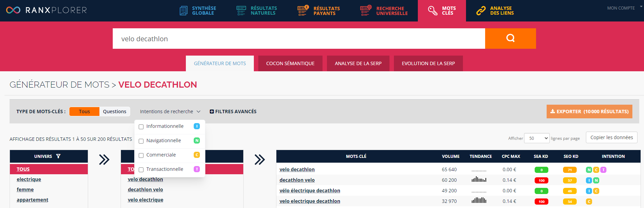The image size is (644, 208).
Task: Click the Univers filter funnel icon
Action: pos(58,156)
